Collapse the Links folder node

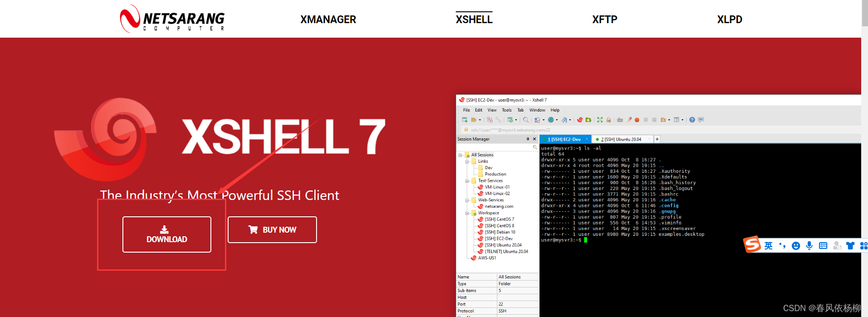(x=467, y=161)
